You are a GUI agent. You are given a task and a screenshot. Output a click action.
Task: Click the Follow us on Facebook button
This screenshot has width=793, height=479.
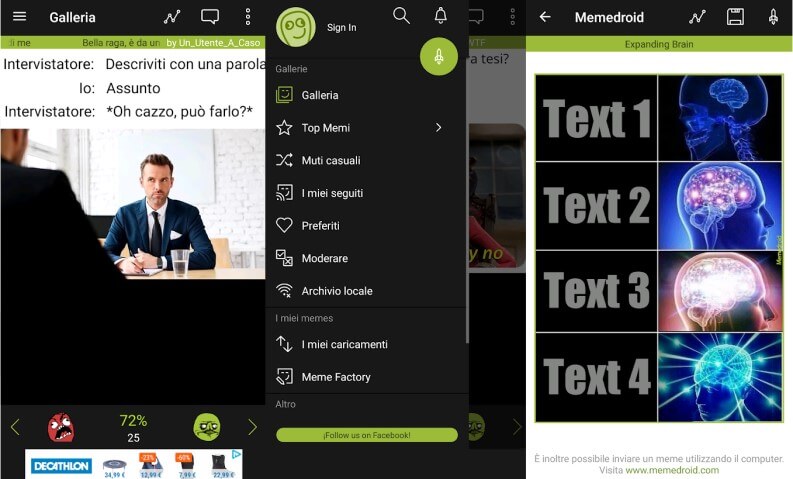point(367,435)
